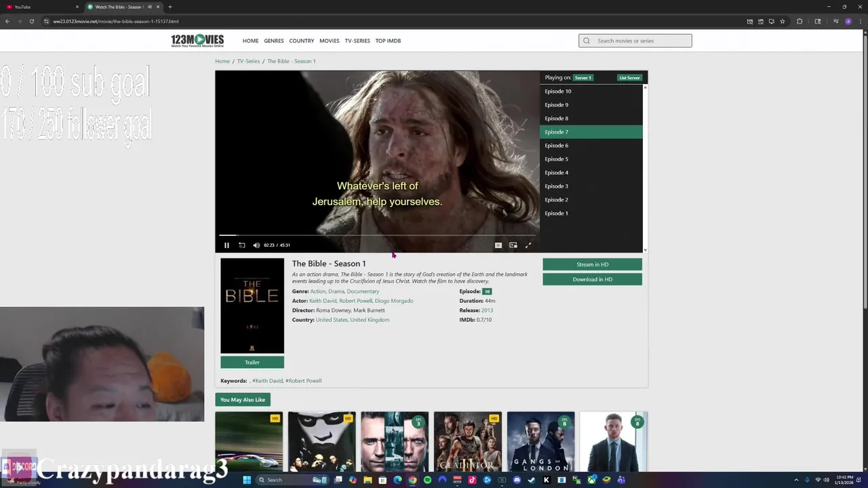Open the Gladiator II recommendation thumbnail

point(468,442)
